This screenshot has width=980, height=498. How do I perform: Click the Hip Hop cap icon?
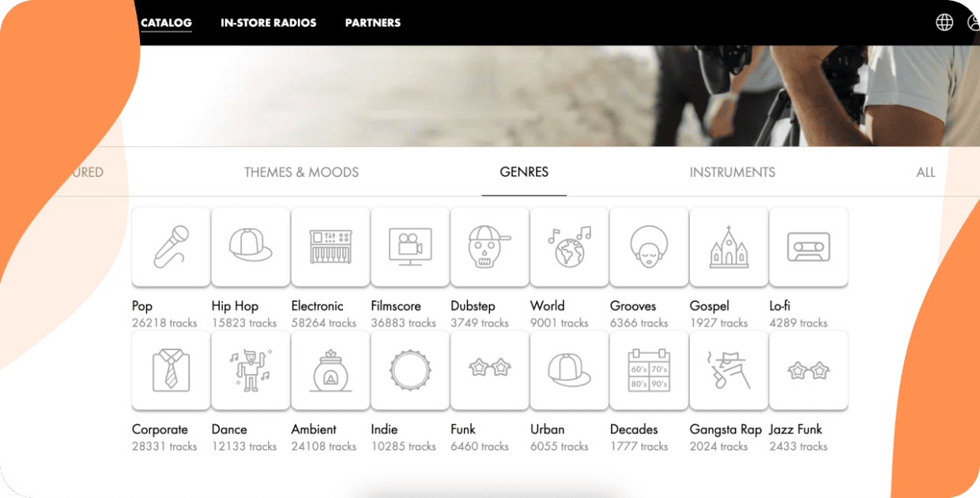point(251,246)
